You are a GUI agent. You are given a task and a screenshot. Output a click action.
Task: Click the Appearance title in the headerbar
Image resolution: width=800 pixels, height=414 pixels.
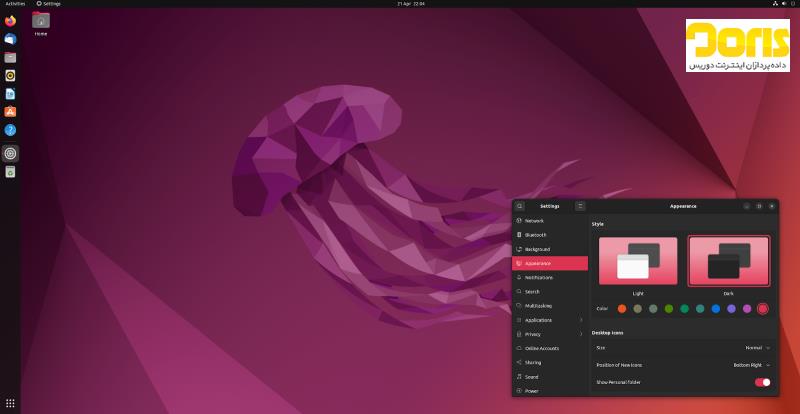683,206
